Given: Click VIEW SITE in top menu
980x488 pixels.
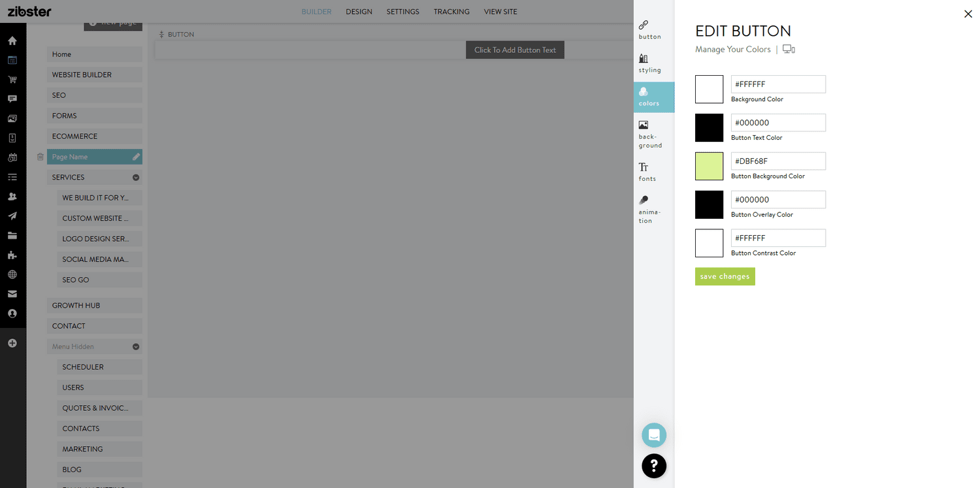Looking at the screenshot, I should pos(500,12).
